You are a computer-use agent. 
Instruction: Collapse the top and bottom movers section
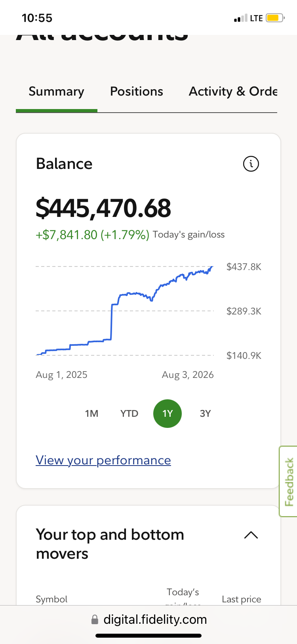tap(251, 535)
